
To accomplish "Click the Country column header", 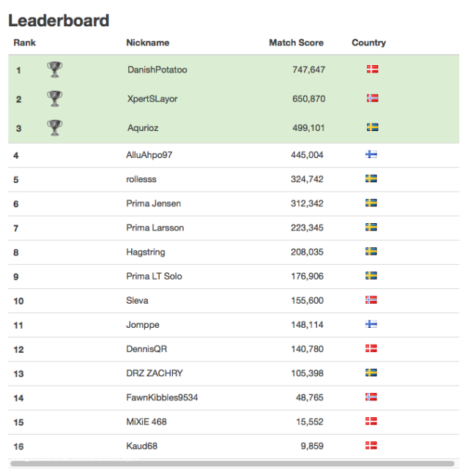I will [x=369, y=42].
